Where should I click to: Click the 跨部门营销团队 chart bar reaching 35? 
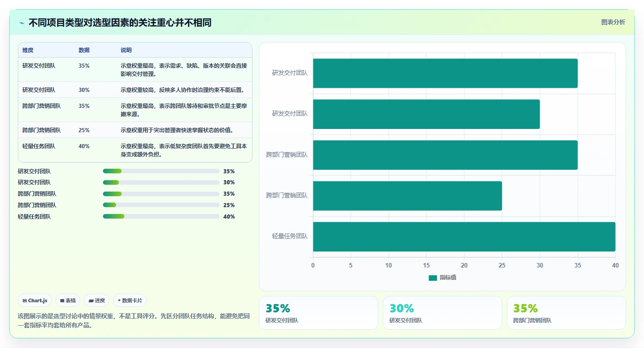[445, 155]
